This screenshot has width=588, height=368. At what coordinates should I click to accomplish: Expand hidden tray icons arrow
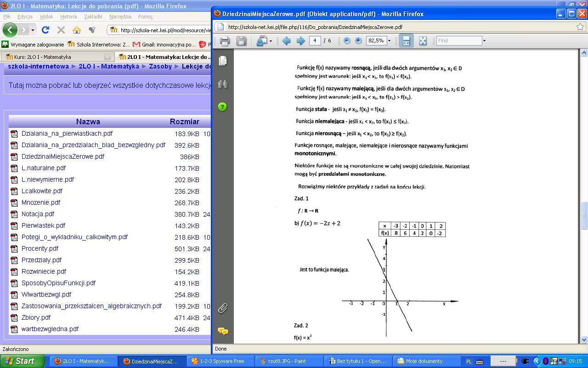tap(536, 362)
